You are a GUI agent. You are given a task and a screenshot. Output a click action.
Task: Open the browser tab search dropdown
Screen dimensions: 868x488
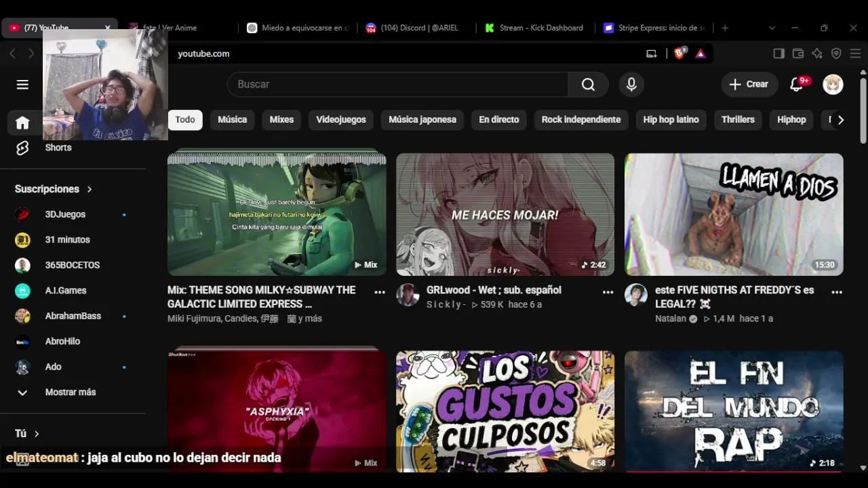click(772, 28)
